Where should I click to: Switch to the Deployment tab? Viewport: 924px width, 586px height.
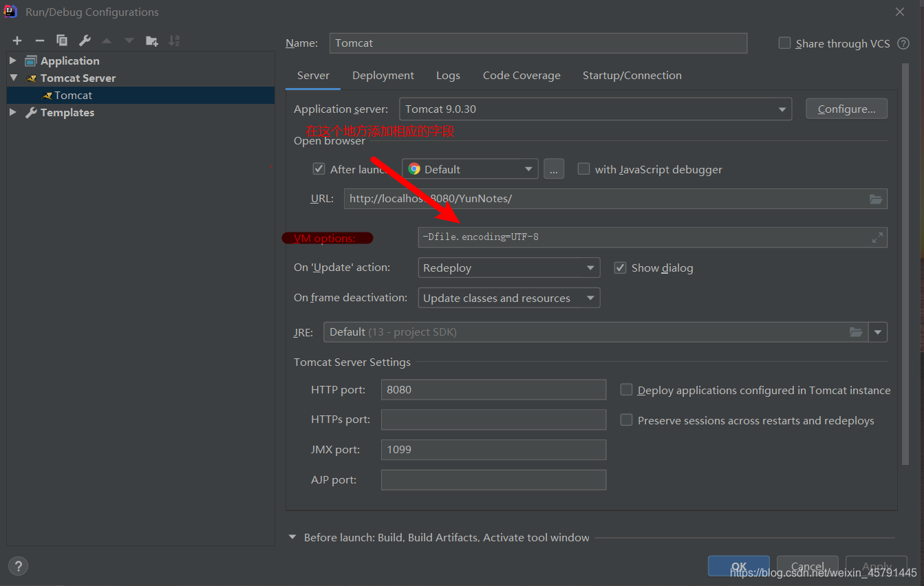(383, 76)
